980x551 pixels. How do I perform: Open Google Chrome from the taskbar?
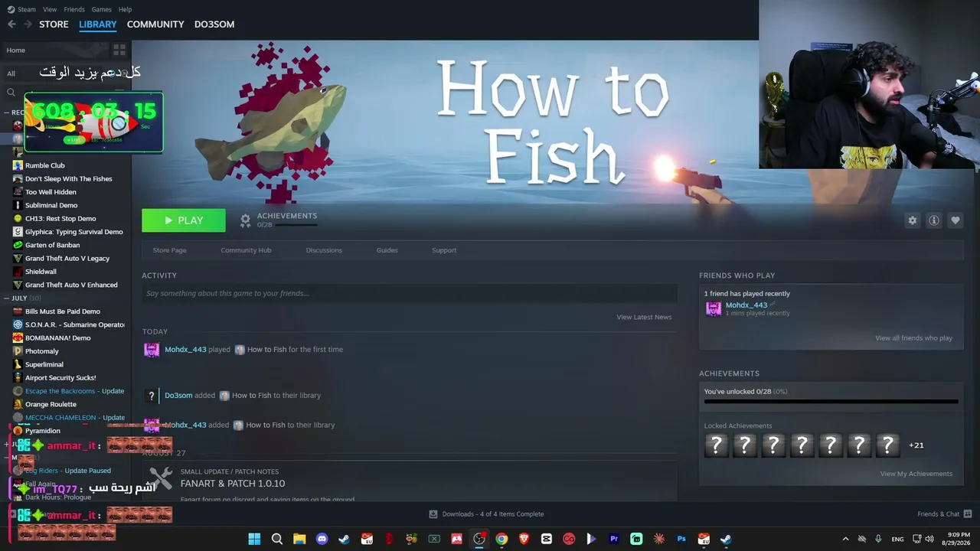click(x=501, y=539)
